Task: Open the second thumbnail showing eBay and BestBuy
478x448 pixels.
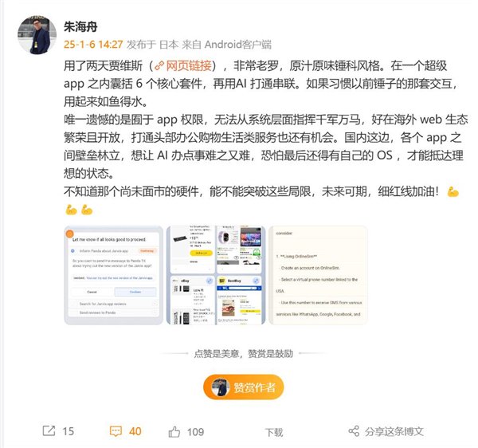Action: tap(216, 275)
